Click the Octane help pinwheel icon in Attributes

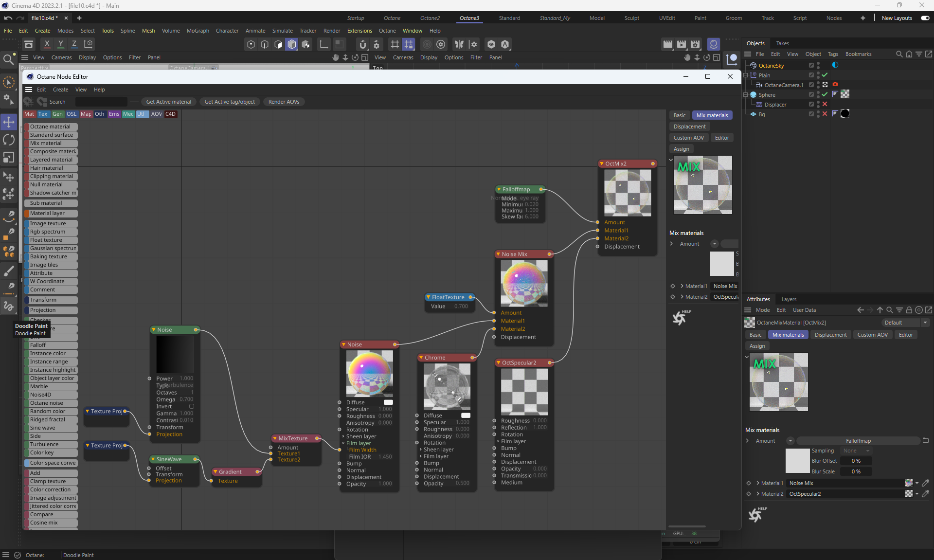tap(756, 514)
